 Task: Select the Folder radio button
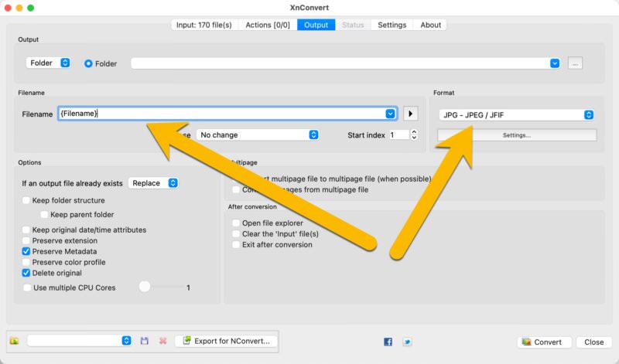point(88,63)
